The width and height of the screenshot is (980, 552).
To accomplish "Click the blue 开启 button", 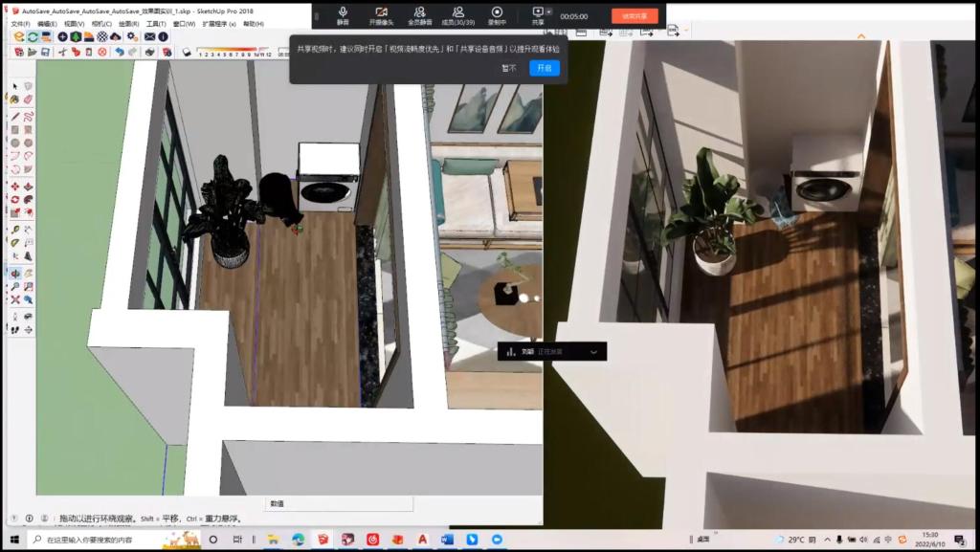I will point(544,68).
